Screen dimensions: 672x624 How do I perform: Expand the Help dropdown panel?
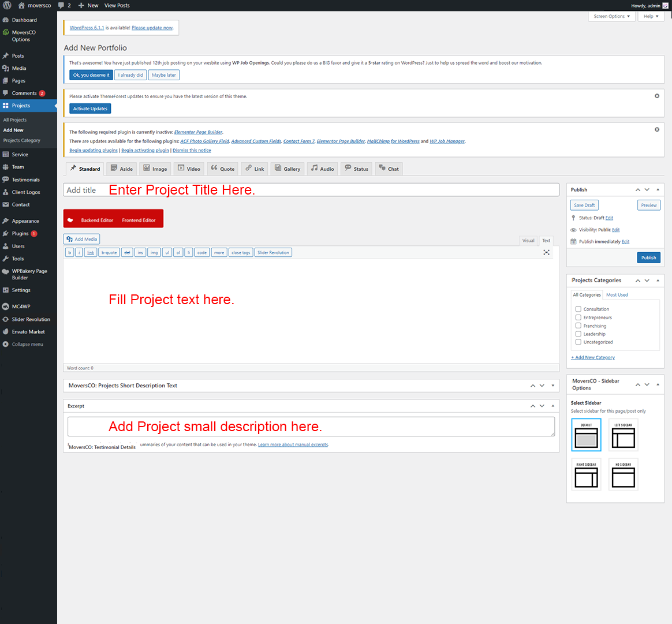tap(650, 16)
